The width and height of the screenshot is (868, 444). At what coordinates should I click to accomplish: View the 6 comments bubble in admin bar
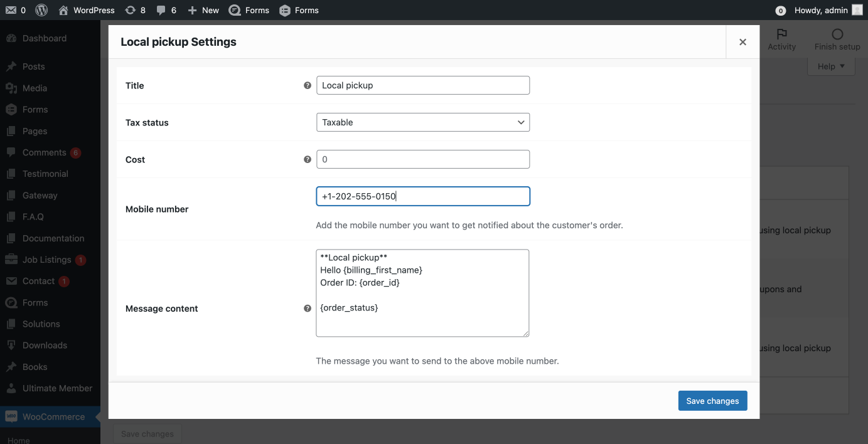pos(166,10)
